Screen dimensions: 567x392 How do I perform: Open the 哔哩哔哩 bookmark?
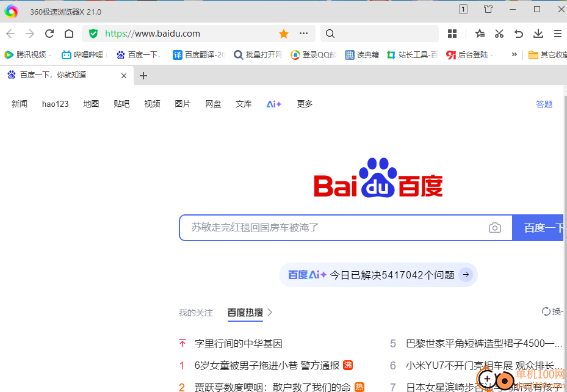[x=85, y=54]
